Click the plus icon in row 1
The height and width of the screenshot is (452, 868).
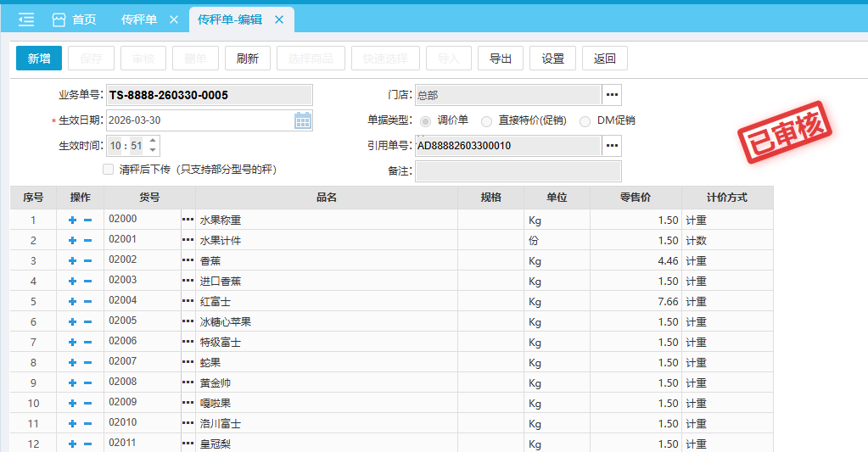73,220
